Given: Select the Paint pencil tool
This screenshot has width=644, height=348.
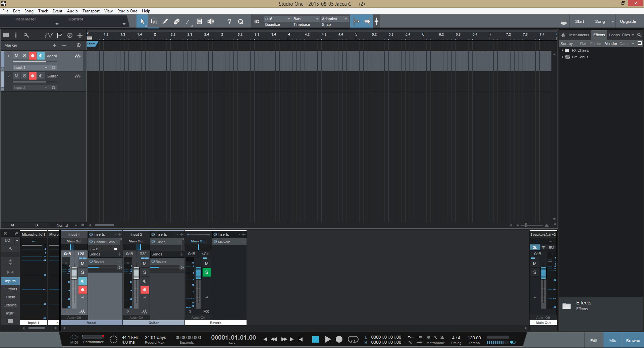Looking at the screenshot, I should (x=165, y=21).
